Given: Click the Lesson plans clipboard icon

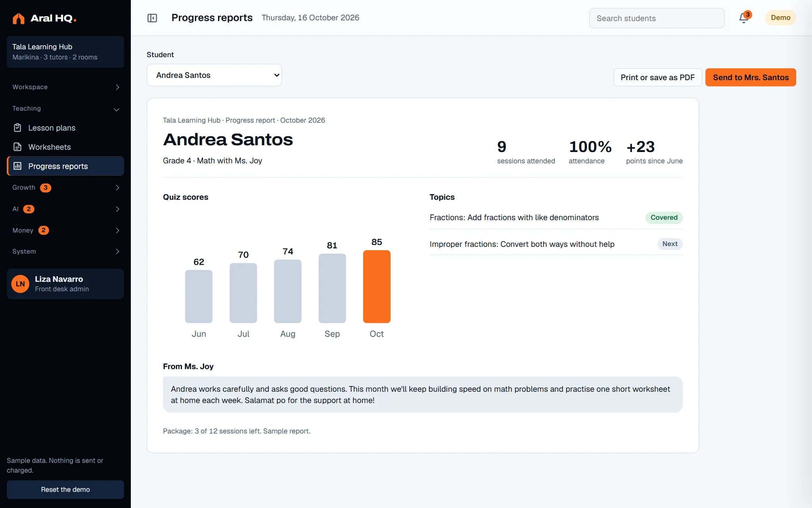Looking at the screenshot, I should 17,128.
